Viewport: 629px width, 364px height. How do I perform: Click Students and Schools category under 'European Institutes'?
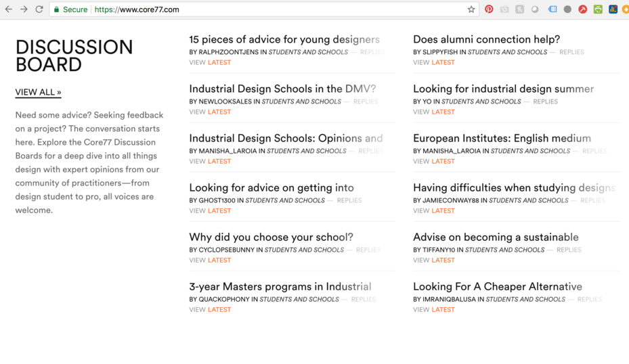[x=530, y=151]
